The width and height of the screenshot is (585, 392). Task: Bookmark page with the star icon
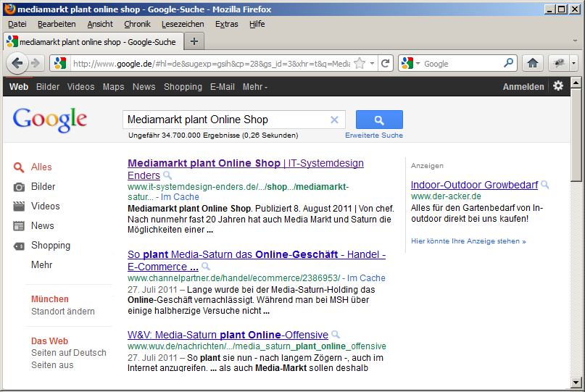[360, 64]
